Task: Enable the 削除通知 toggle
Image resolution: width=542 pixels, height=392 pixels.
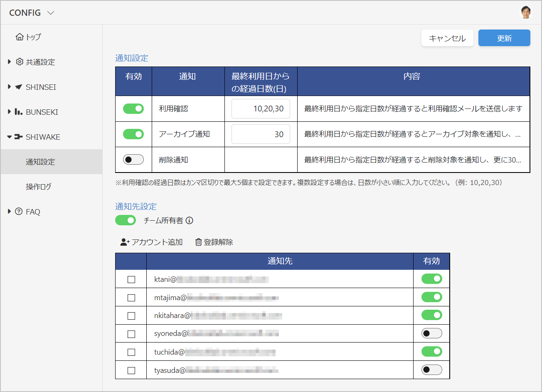Action: pos(133,160)
